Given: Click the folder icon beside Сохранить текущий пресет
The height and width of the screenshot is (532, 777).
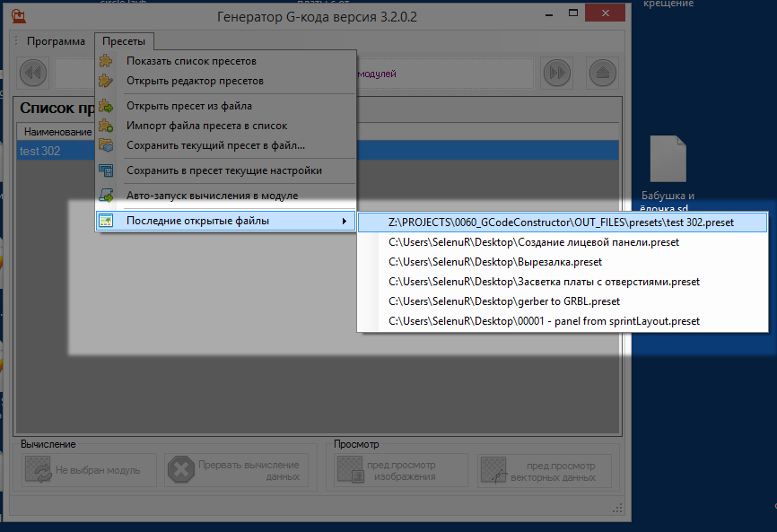Looking at the screenshot, I should coord(106,145).
